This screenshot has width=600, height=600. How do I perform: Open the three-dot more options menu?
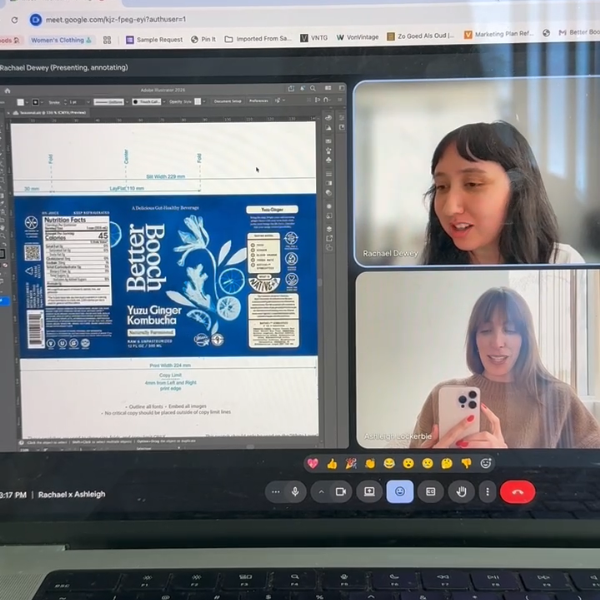tap(487, 492)
